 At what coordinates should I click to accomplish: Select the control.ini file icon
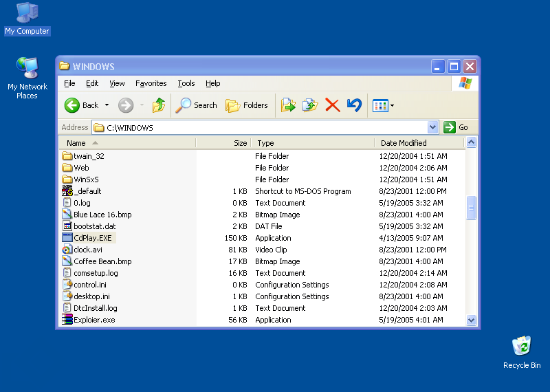click(x=67, y=285)
